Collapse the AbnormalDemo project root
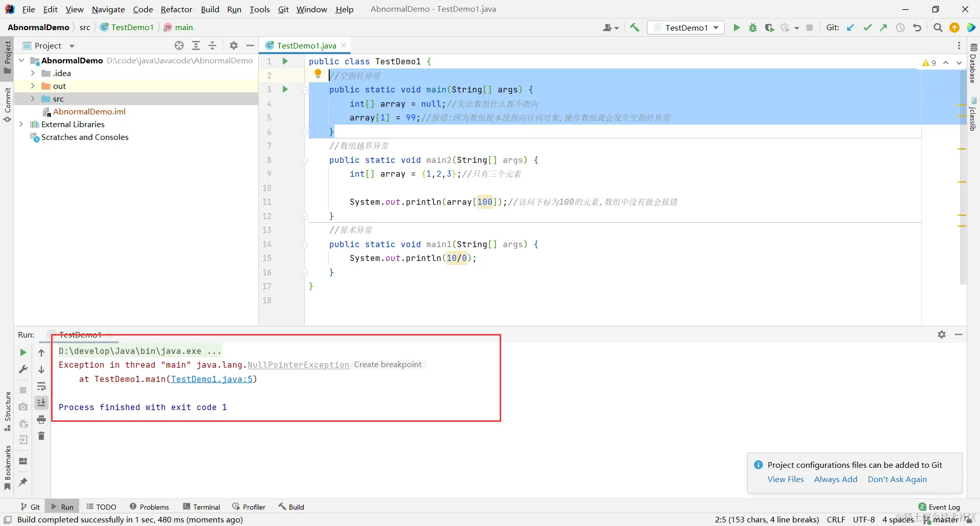This screenshot has width=980, height=526. (x=21, y=61)
